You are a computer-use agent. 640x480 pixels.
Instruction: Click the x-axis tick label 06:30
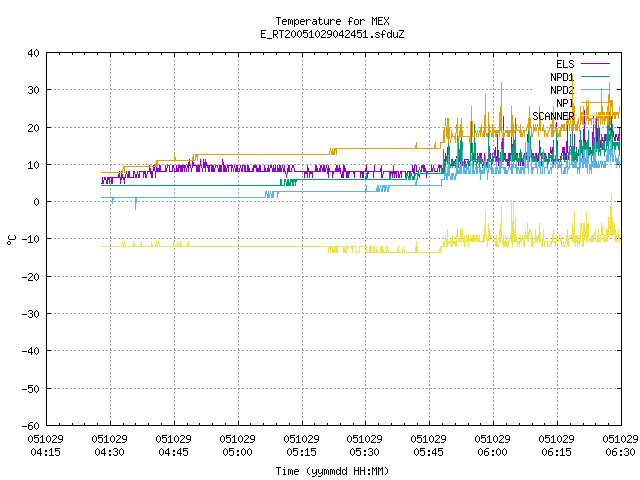pos(620,452)
